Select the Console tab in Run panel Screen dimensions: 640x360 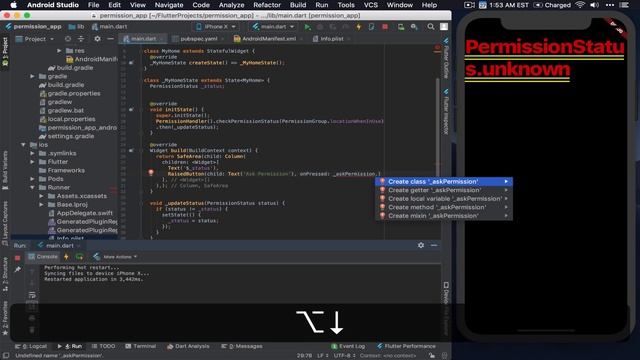(x=43, y=257)
